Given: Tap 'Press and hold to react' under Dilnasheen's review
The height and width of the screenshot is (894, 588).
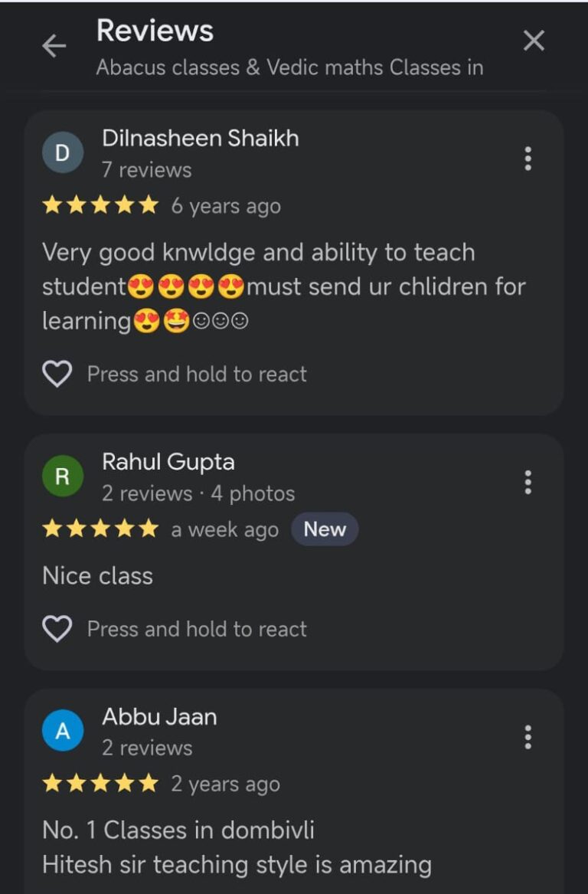Looking at the screenshot, I should tap(197, 374).
